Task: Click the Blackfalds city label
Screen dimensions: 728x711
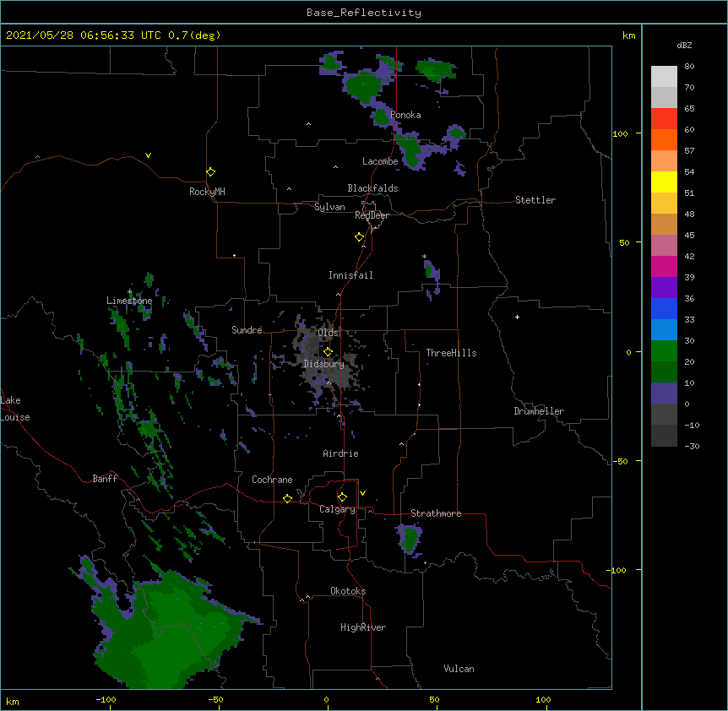Action: pyautogui.click(x=372, y=188)
